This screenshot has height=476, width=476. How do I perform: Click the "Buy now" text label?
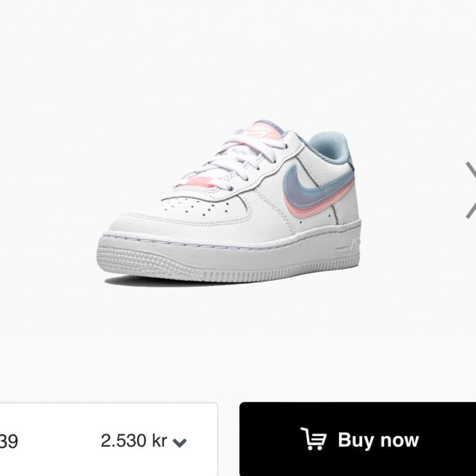[378, 440]
